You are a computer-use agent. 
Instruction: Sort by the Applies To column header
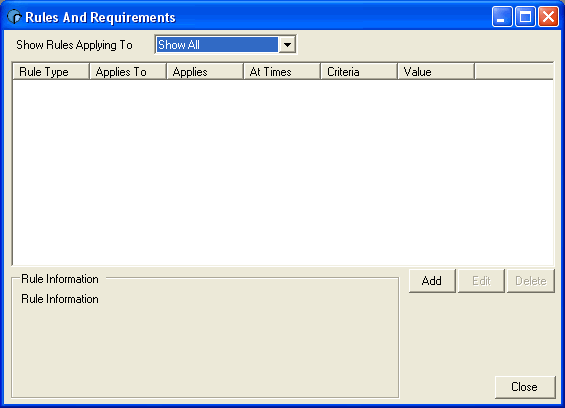tap(128, 72)
